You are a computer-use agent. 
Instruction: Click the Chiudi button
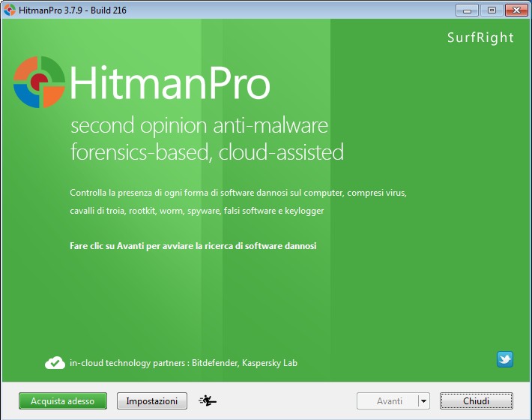477,401
